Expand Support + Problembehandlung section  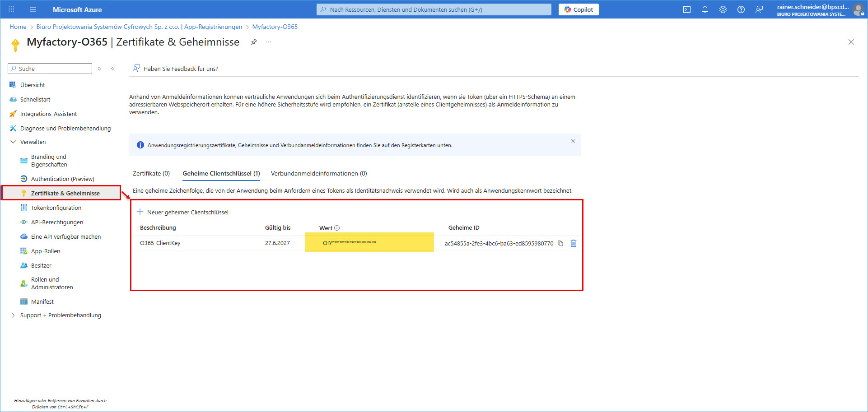pyautogui.click(x=61, y=315)
